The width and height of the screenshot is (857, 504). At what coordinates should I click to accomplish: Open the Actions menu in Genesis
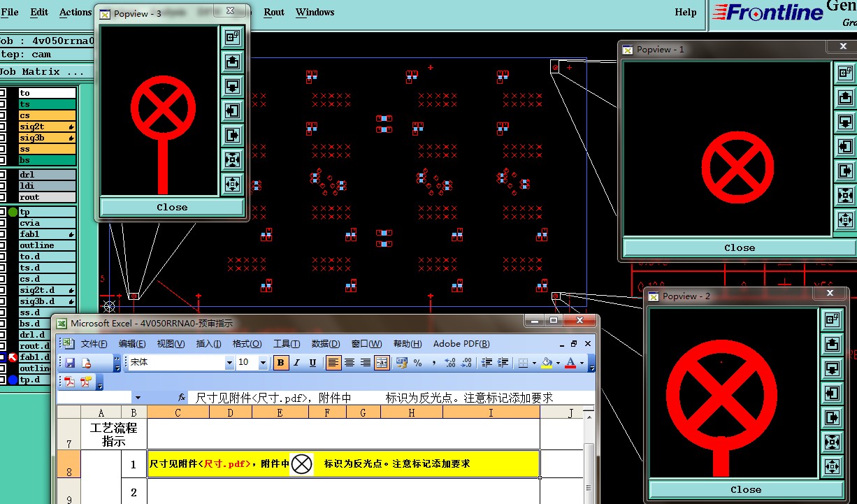pyautogui.click(x=75, y=12)
